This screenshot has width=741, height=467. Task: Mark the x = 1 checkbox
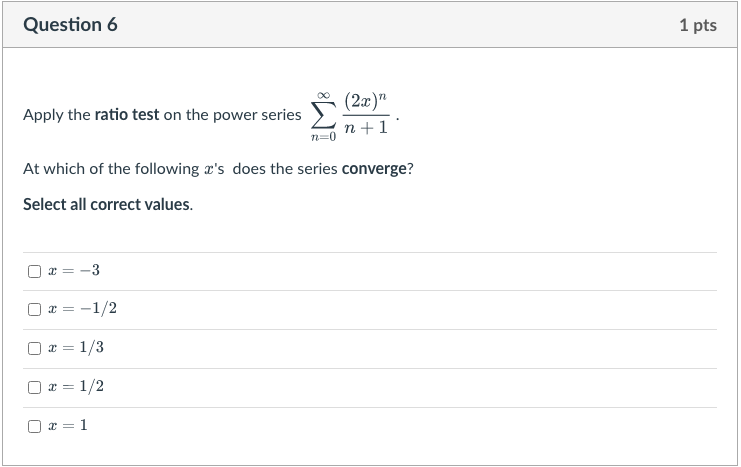pyautogui.click(x=34, y=426)
